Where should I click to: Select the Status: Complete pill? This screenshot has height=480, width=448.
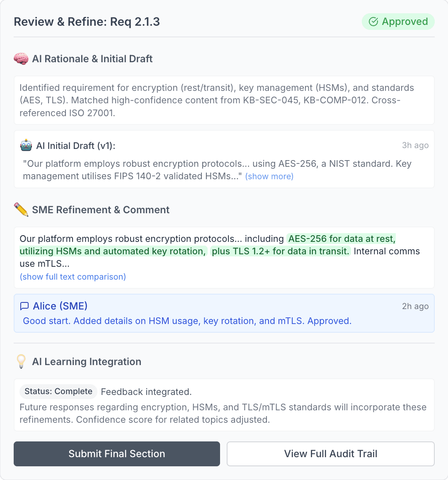coord(58,391)
